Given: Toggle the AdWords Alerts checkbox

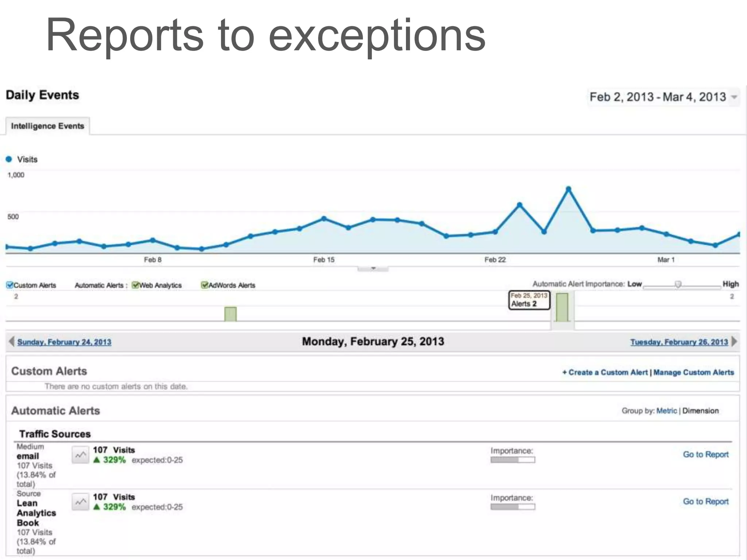Looking at the screenshot, I should (204, 285).
